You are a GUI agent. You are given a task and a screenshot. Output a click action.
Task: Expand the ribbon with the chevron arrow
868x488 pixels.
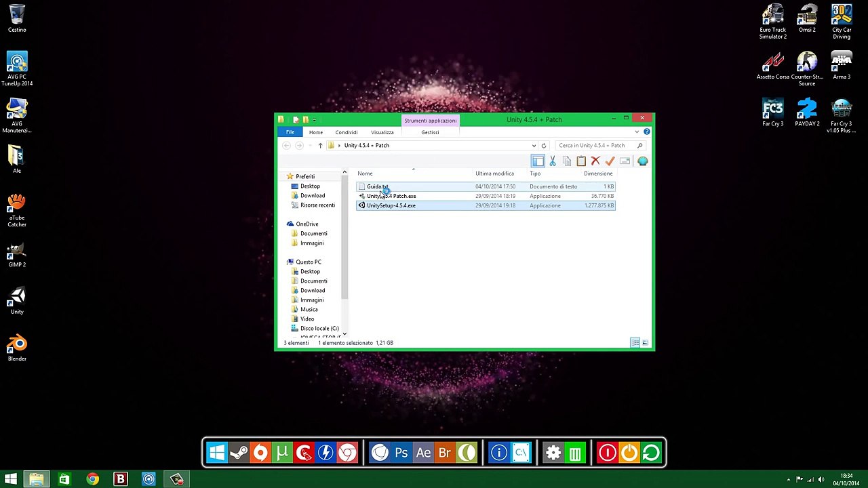coord(637,132)
